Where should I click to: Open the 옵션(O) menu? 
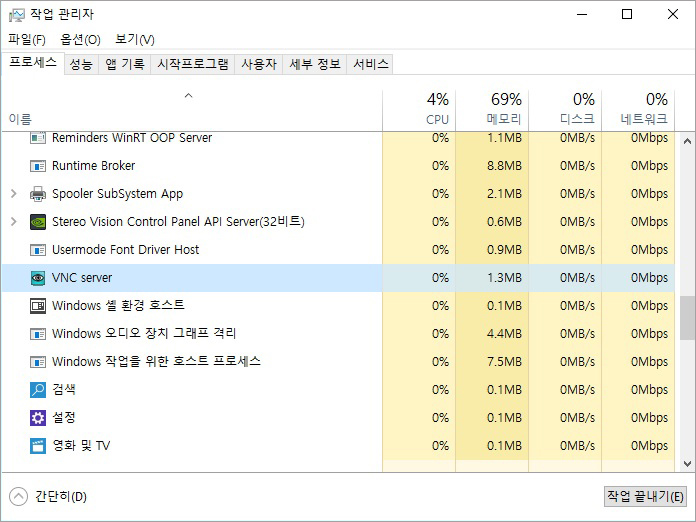[80, 40]
